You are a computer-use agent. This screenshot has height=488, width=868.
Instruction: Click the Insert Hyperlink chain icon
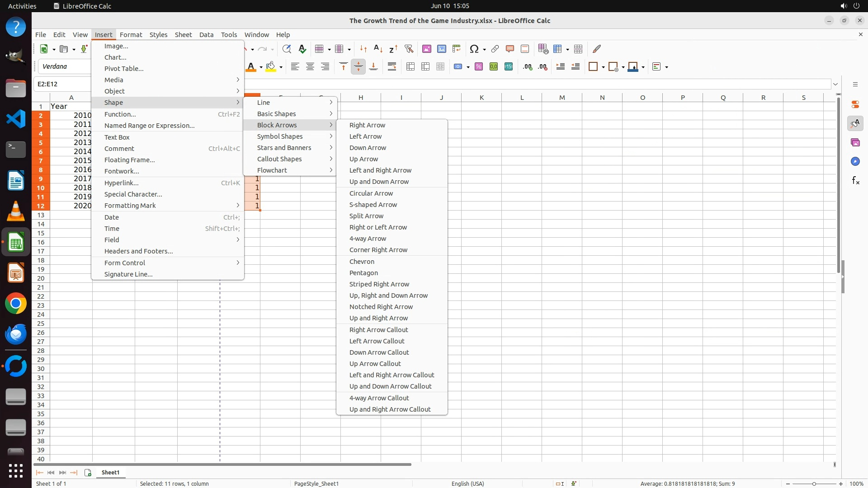[x=495, y=49]
